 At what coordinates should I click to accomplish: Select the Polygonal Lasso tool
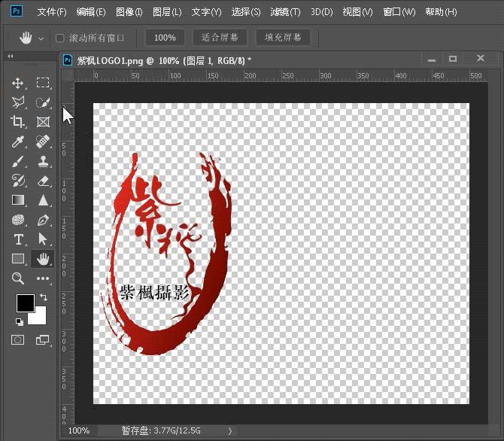pos(18,102)
